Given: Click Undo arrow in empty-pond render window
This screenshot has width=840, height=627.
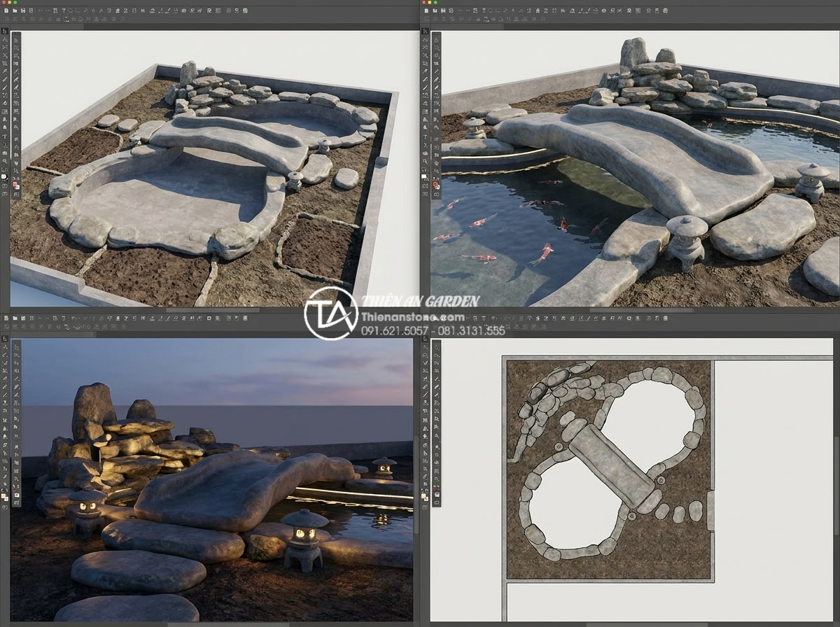Looking at the screenshot, I should (40, 10).
